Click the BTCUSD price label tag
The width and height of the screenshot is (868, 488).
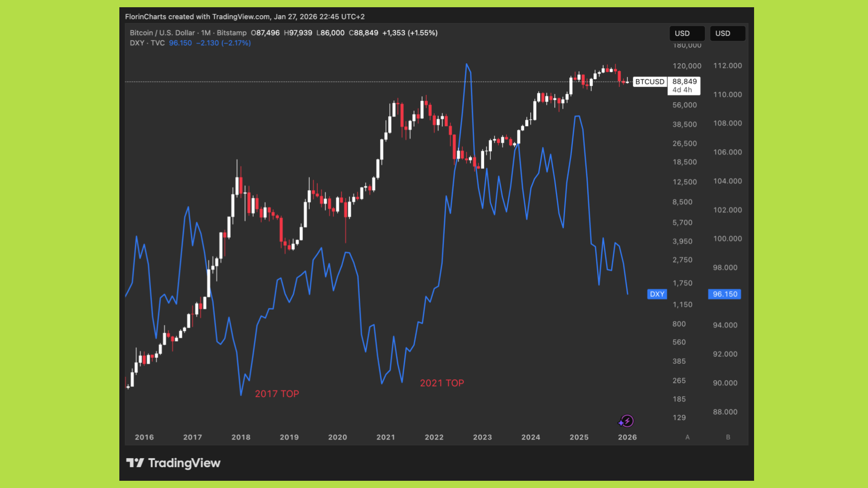tap(650, 82)
